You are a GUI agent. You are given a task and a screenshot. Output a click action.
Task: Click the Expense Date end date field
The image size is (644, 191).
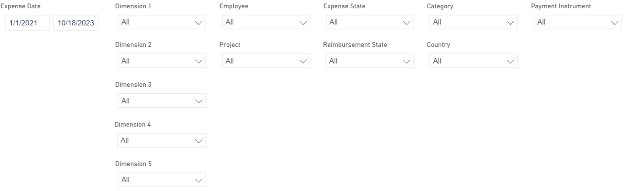click(76, 23)
